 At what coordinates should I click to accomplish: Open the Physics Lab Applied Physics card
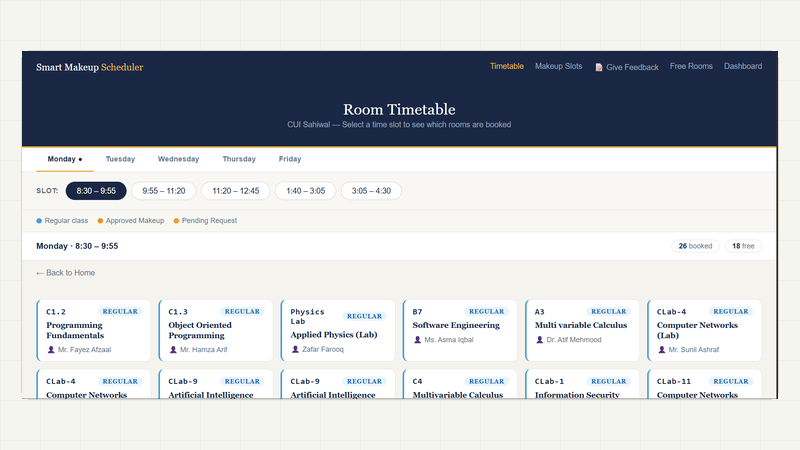(338, 331)
